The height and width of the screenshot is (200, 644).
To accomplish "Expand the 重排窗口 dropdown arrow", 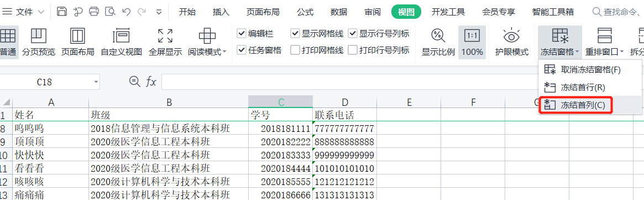I will [622, 52].
